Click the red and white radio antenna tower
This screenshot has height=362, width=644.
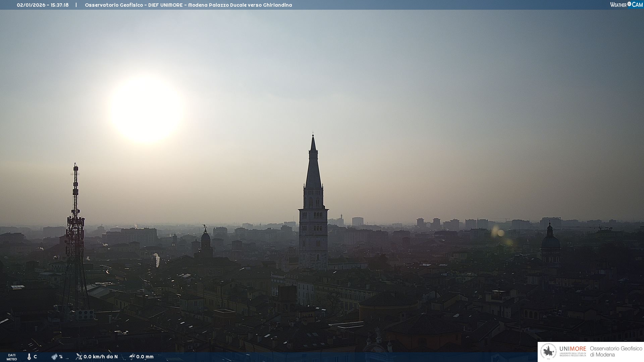(x=75, y=231)
